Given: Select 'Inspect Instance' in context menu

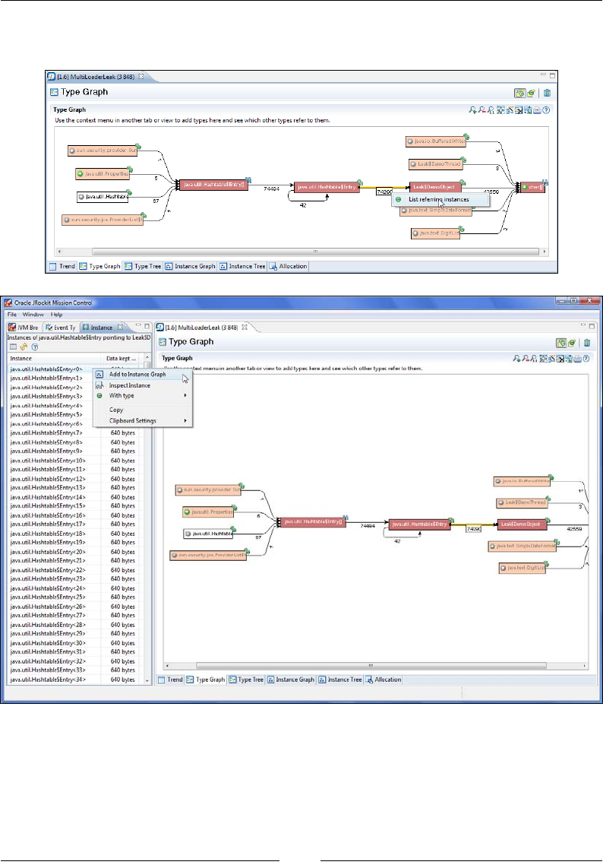Looking at the screenshot, I should pyautogui.click(x=142, y=385).
